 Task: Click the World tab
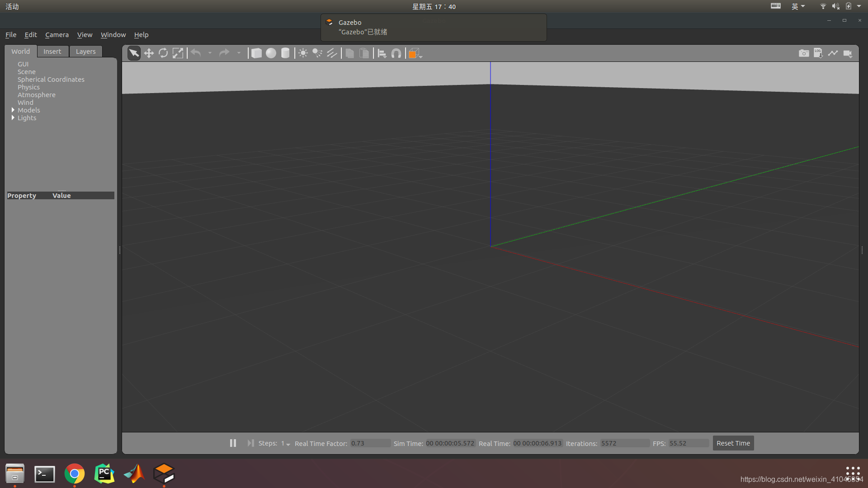pos(20,51)
